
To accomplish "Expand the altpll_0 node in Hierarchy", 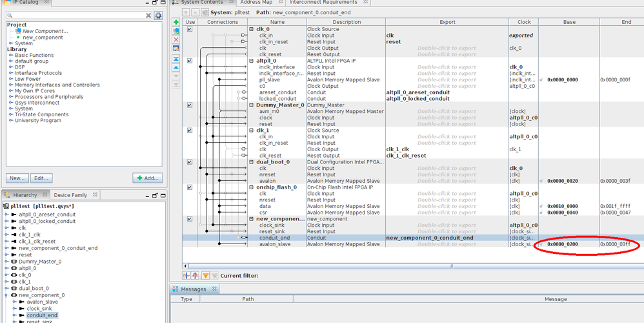I will point(6,268).
